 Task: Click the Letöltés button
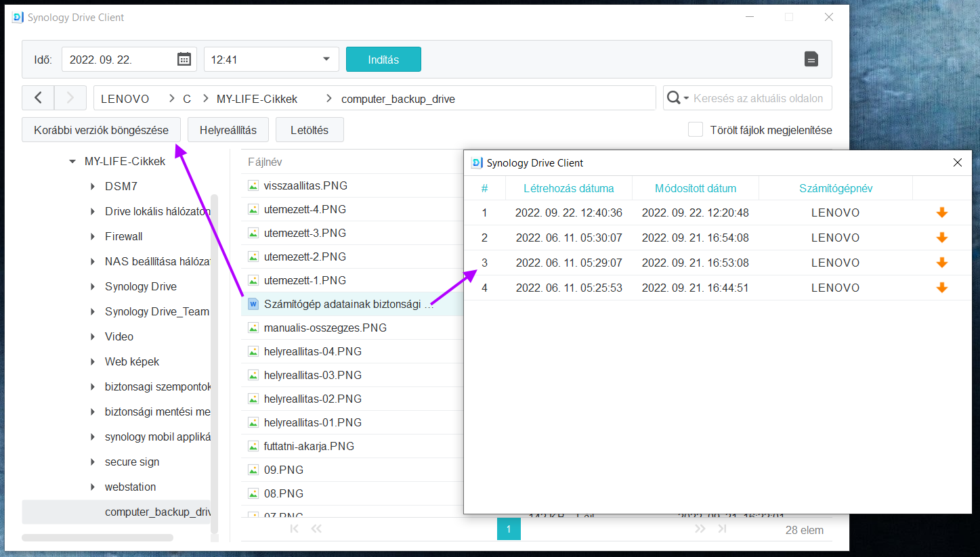pos(310,130)
